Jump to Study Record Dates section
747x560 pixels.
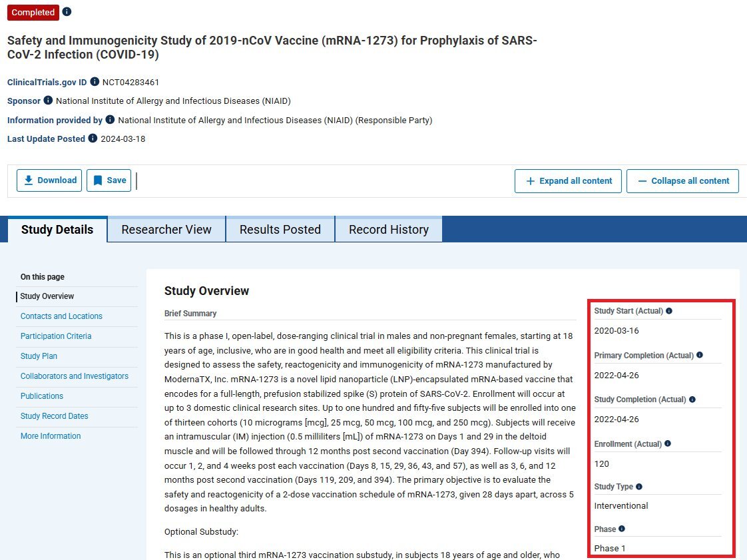[x=55, y=416]
